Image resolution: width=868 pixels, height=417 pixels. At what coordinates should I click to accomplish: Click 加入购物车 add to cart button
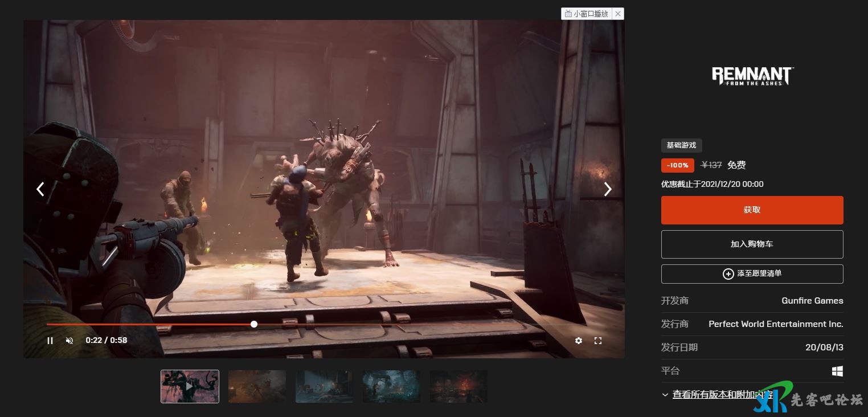click(x=752, y=244)
